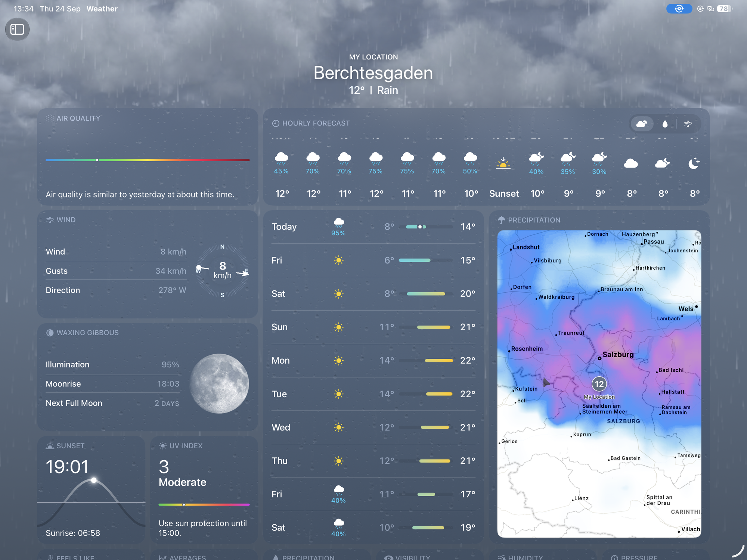Tap the plain cloud hourly icon
The image size is (747, 560).
click(631, 163)
